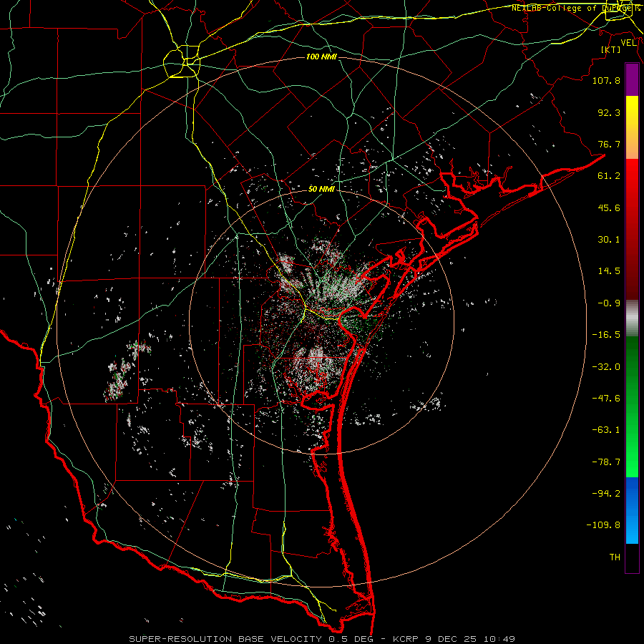Click the '50 NMI' range ring label
Screen dimensions: 644x644
(321, 189)
